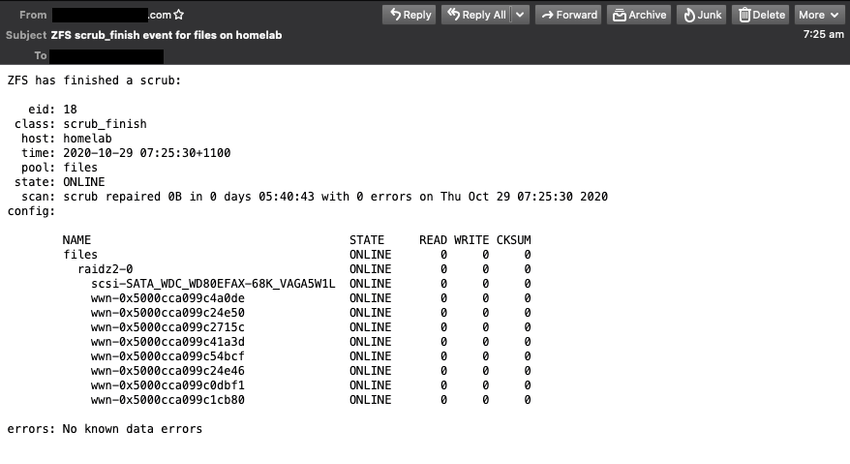The image size is (850, 464).
Task: Click the NAME column header
Action: pos(76,240)
